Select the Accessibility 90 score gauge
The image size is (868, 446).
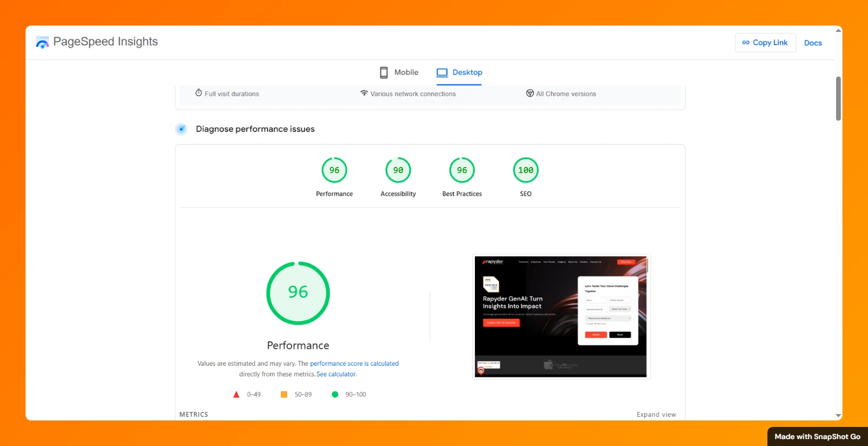(398, 170)
